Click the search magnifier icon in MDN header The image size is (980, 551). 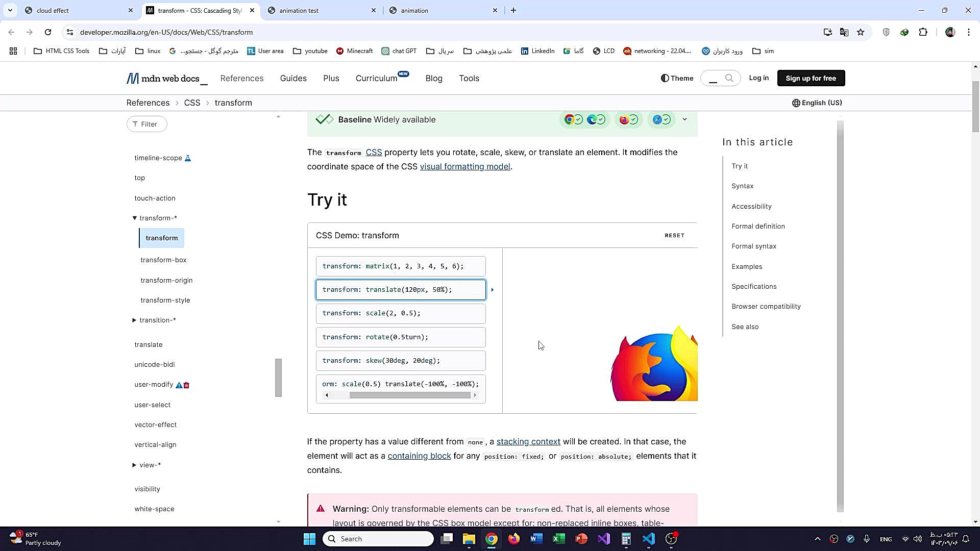729,78
